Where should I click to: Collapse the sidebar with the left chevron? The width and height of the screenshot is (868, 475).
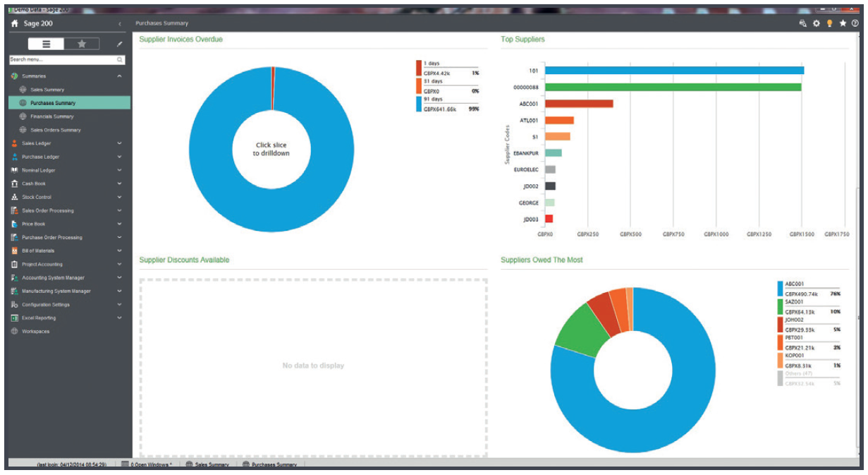point(119,24)
